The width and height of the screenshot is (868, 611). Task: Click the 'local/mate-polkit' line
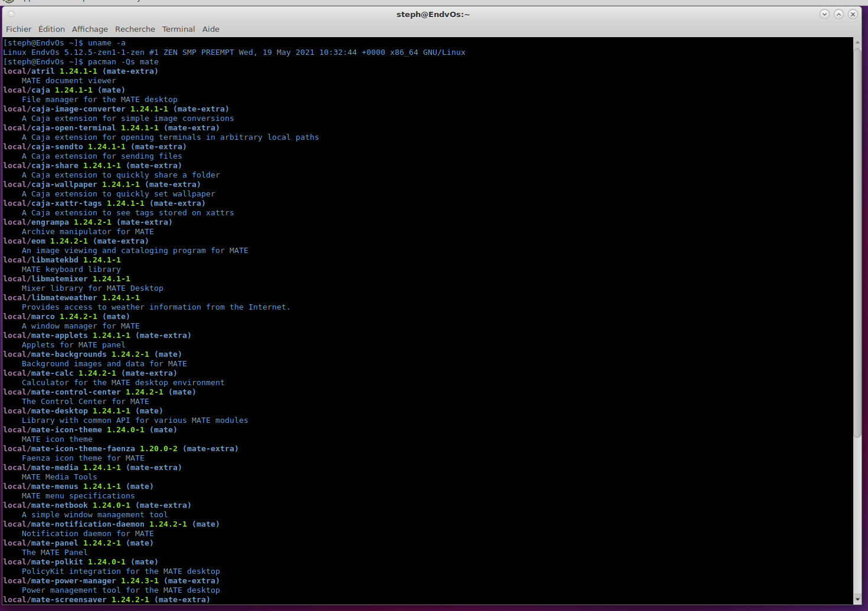click(x=80, y=562)
